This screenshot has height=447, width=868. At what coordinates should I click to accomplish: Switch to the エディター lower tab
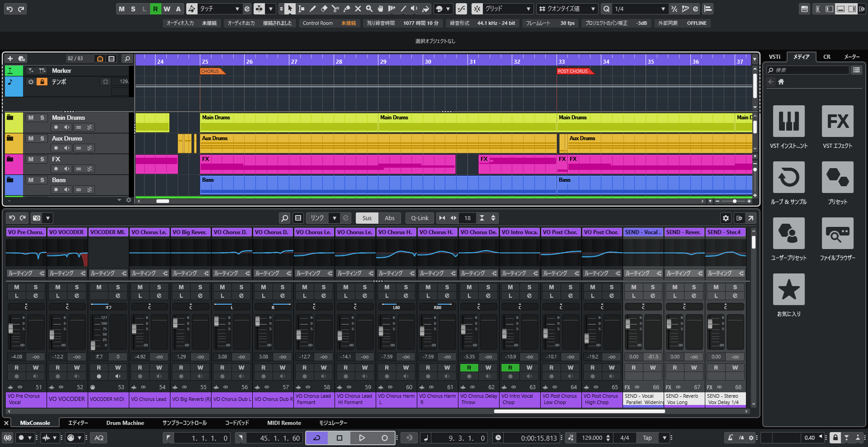click(x=78, y=423)
